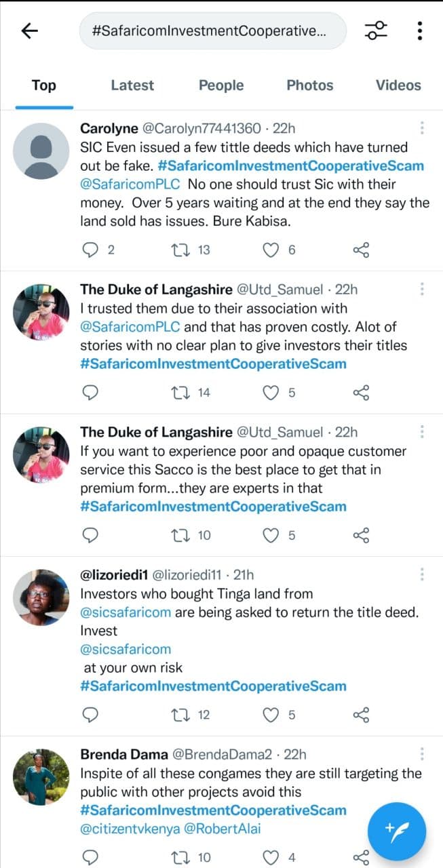
Task: Open search filter settings icon
Action: (x=375, y=31)
